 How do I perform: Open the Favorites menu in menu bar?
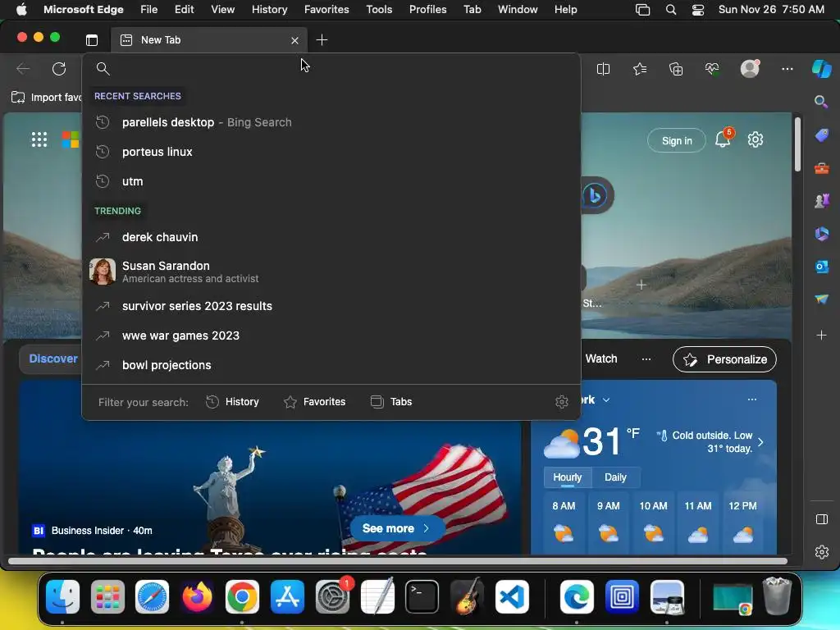pyautogui.click(x=326, y=9)
